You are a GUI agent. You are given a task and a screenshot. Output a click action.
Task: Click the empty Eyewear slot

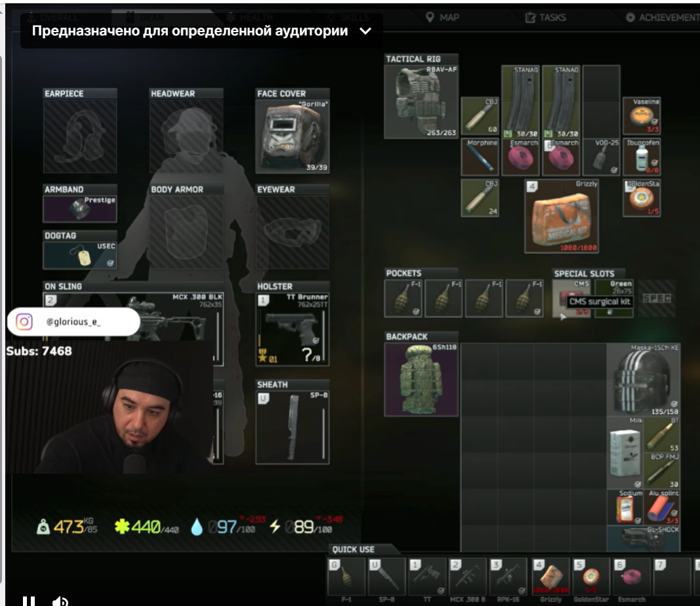(293, 232)
